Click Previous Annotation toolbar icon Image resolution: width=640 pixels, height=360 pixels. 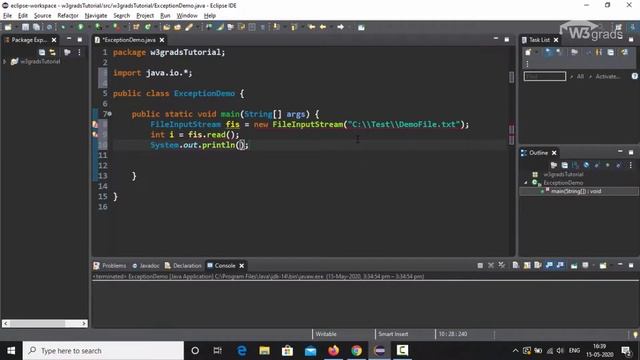pyautogui.click(x=293, y=27)
